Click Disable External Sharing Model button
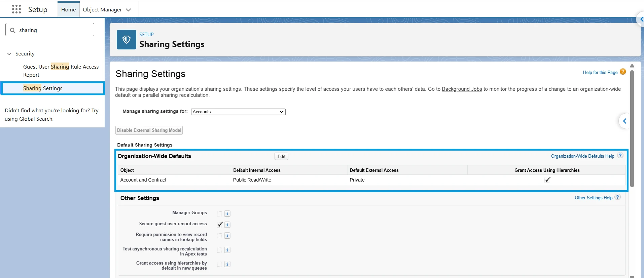The height and width of the screenshot is (278, 644). pyautogui.click(x=149, y=130)
